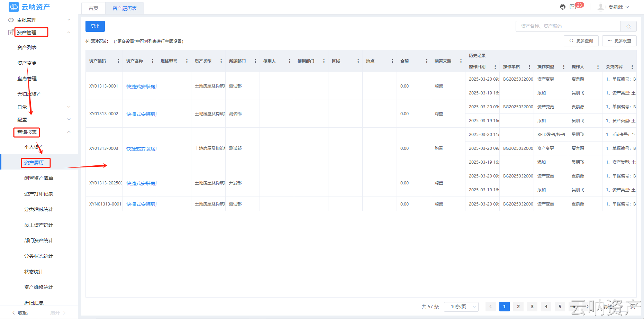Open 资产列表 in sidebar
644x319 pixels.
(x=27, y=47)
